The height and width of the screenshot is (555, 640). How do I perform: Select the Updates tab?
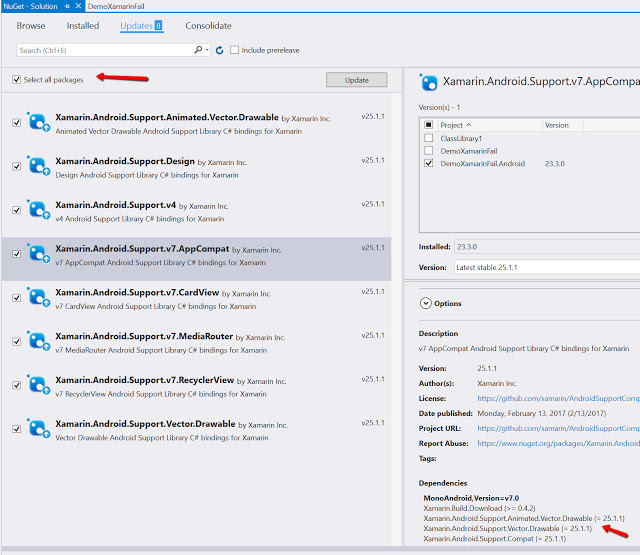click(x=141, y=26)
